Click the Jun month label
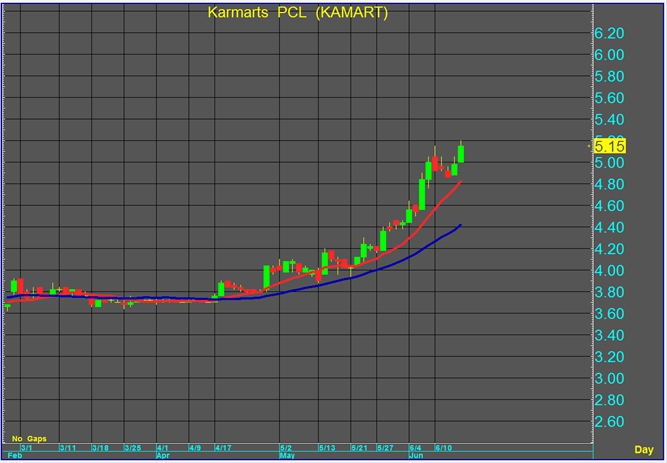The width and height of the screenshot is (667, 463). pyautogui.click(x=416, y=455)
